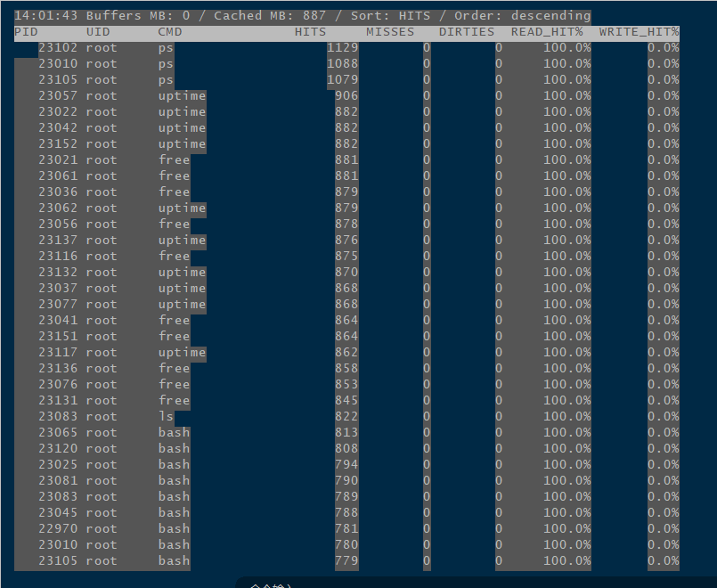Select the HITS value 875

click(x=346, y=256)
